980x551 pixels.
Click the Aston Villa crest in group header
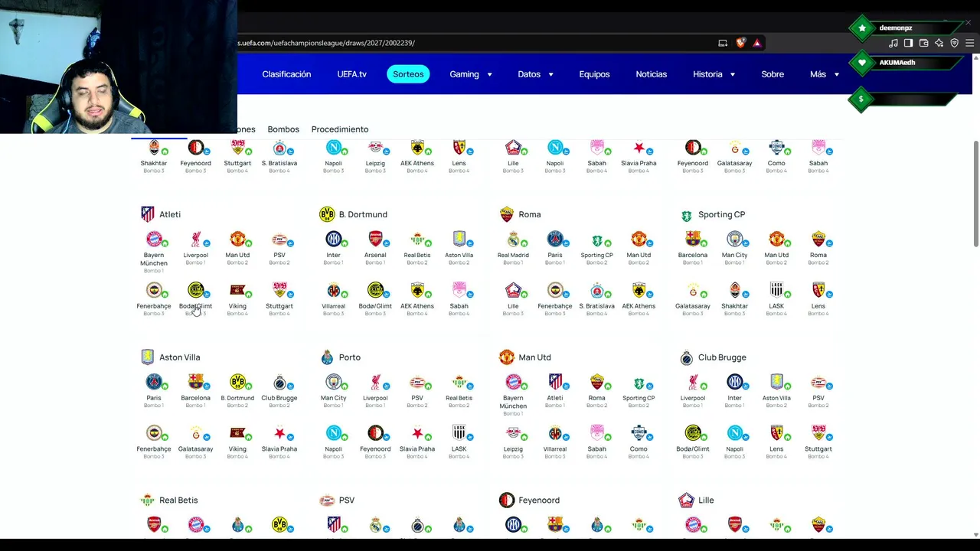pyautogui.click(x=148, y=357)
